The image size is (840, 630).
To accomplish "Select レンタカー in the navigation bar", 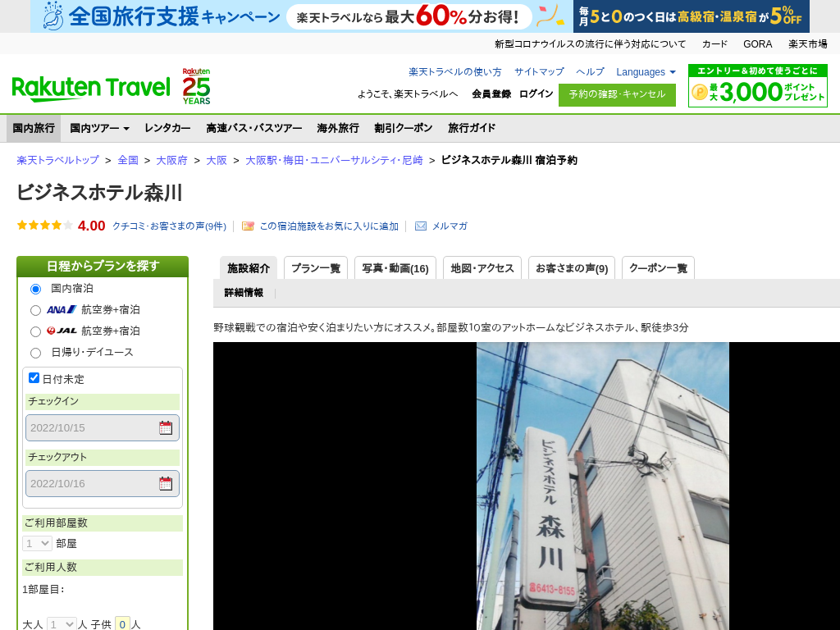I will coord(167,128).
